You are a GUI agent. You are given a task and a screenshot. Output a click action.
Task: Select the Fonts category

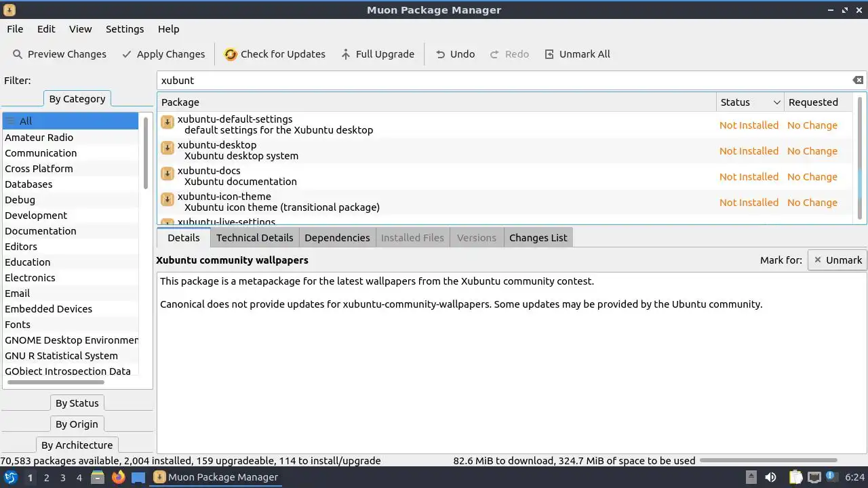tap(71, 325)
